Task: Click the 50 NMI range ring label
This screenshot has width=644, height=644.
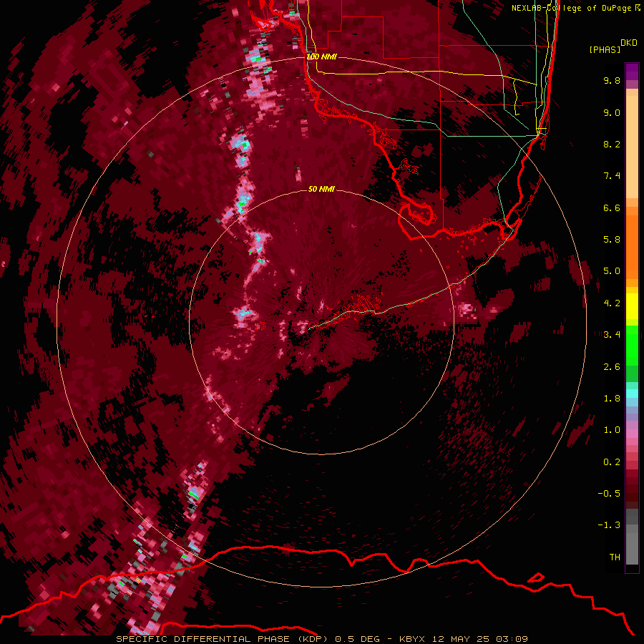Action: tap(321, 189)
